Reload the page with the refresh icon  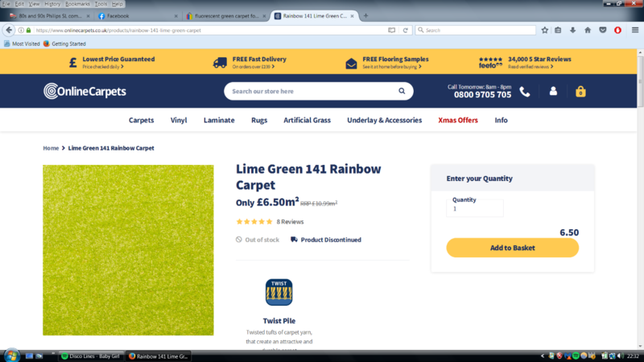pos(406,31)
